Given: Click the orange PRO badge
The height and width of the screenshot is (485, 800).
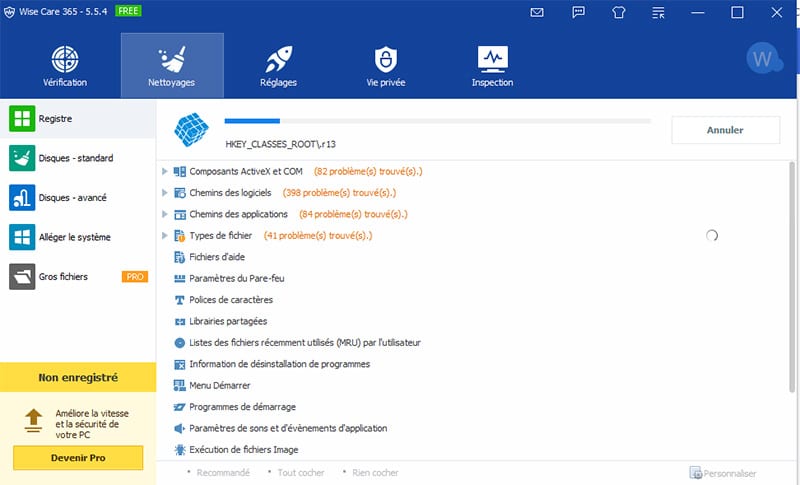Looking at the screenshot, I should (135, 276).
